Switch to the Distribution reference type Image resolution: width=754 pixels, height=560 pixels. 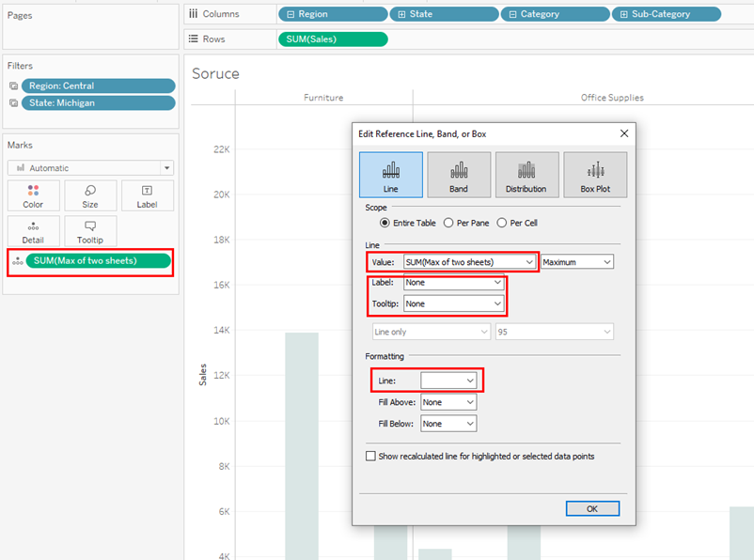pyautogui.click(x=526, y=175)
